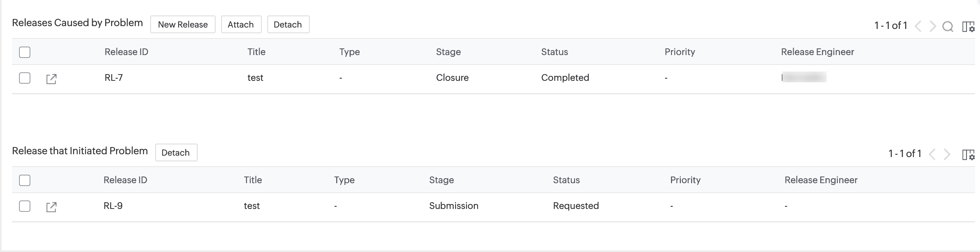
Task: Open column settings for Releases Caused by Problem
Action: pyautogui.click(x=968, y=26)
